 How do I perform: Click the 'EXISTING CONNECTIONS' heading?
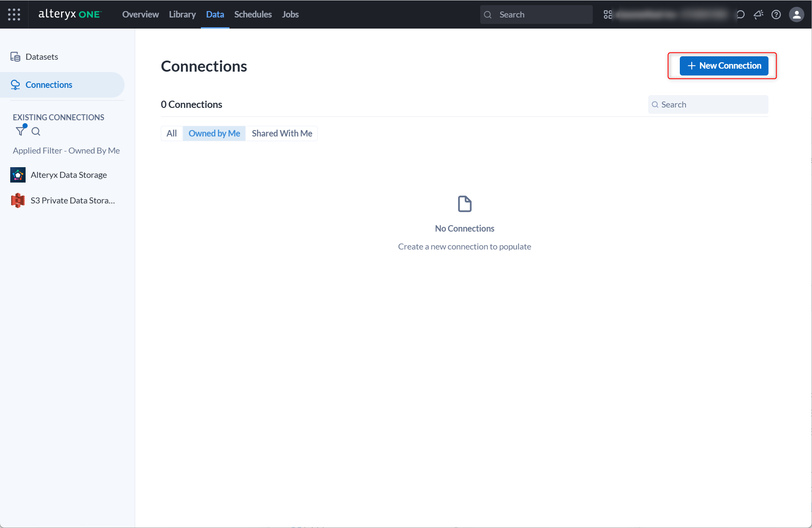tap(58, 117)
